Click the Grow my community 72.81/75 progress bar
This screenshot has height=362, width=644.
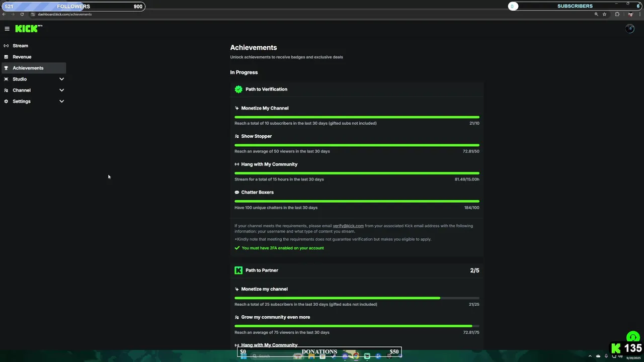[357, 326]
